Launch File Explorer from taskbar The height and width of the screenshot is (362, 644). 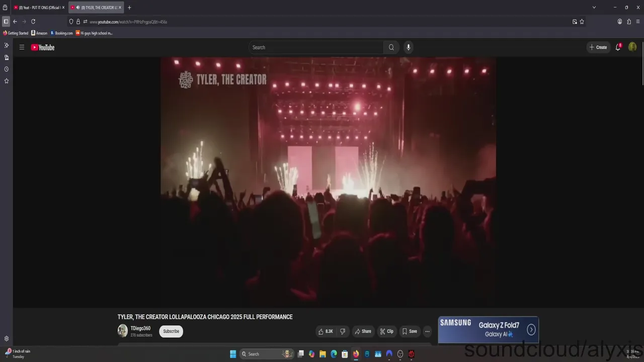tap(323, 354)
